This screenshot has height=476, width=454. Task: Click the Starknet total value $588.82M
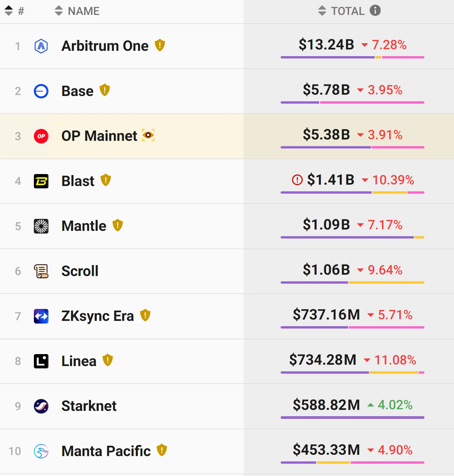(x=326, y=405)
